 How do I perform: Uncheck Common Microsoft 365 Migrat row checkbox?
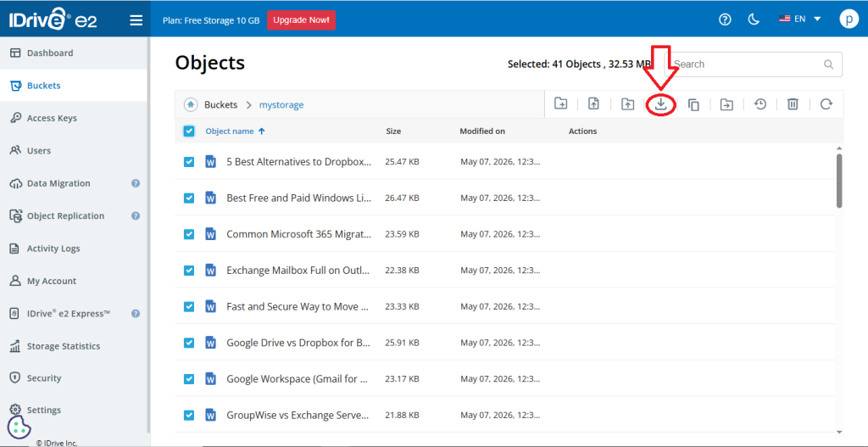tap(189, 234)
